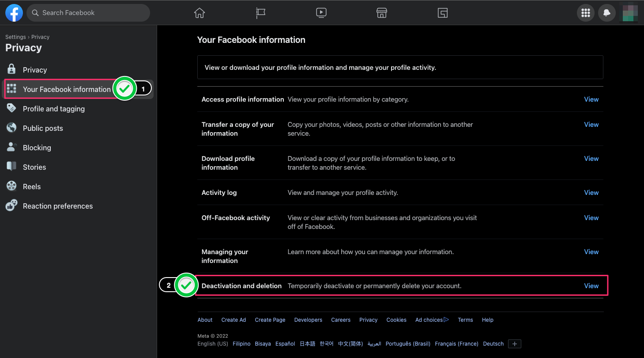
Task: Select Privacy in the sidebar
Action: pyautogui.click(x=79, y=70)
